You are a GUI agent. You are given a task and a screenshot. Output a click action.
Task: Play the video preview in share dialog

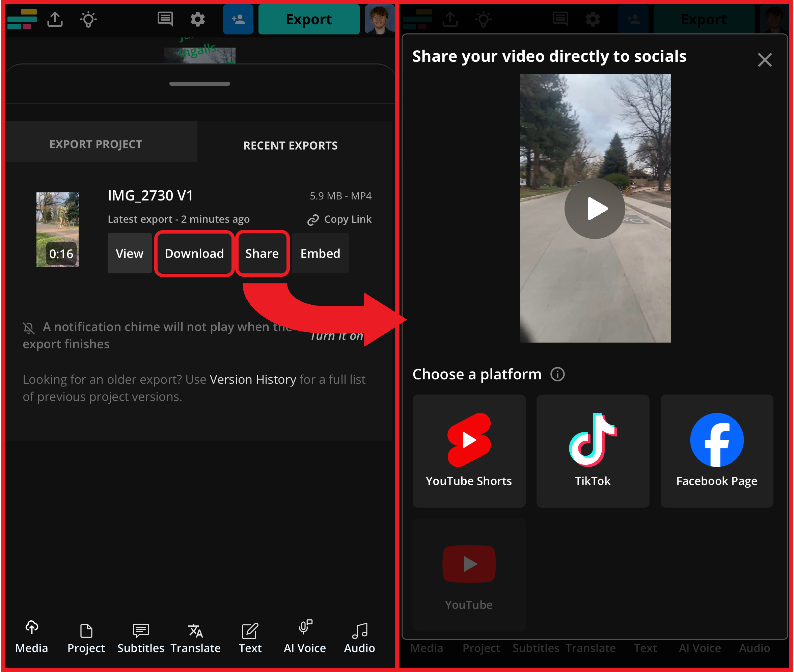coord(595,208)
